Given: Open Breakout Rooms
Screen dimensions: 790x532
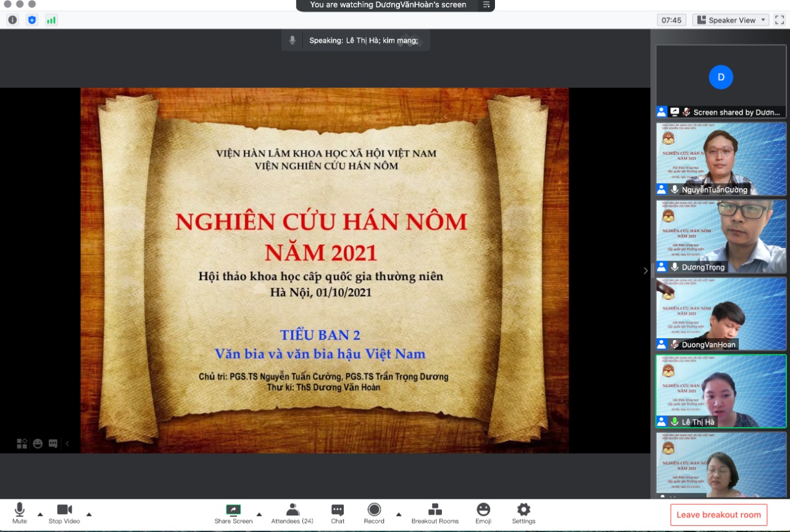Looking at the screenshot, I should pos(435,512).
